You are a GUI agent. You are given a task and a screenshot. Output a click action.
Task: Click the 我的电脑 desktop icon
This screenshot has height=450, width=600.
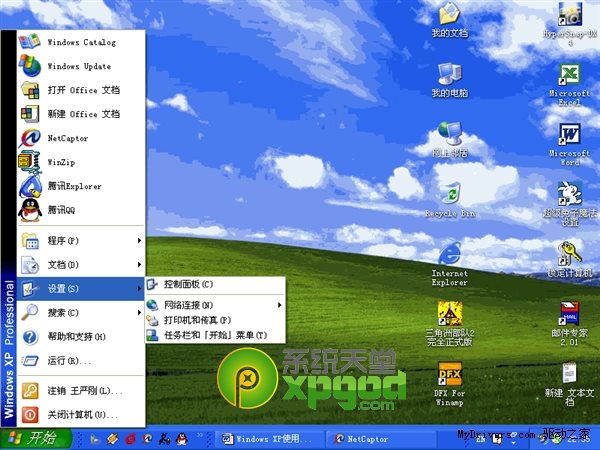pyautogui.click(x=449, y=75)
